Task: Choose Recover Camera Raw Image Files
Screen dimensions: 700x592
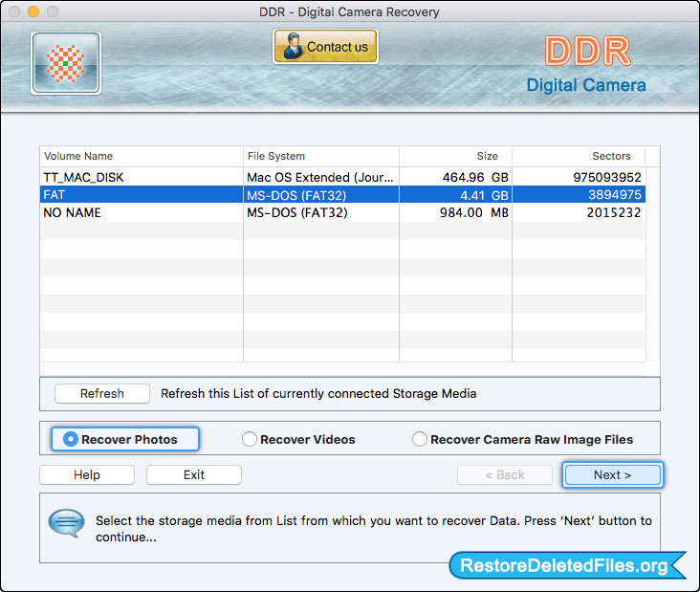Action: pos(523,439)
